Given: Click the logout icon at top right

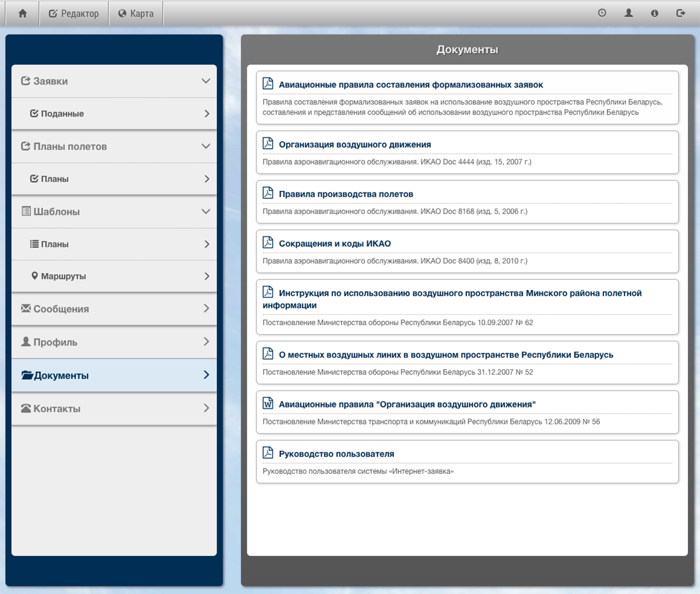Looking at the screenshot, I should click(681, 13).
